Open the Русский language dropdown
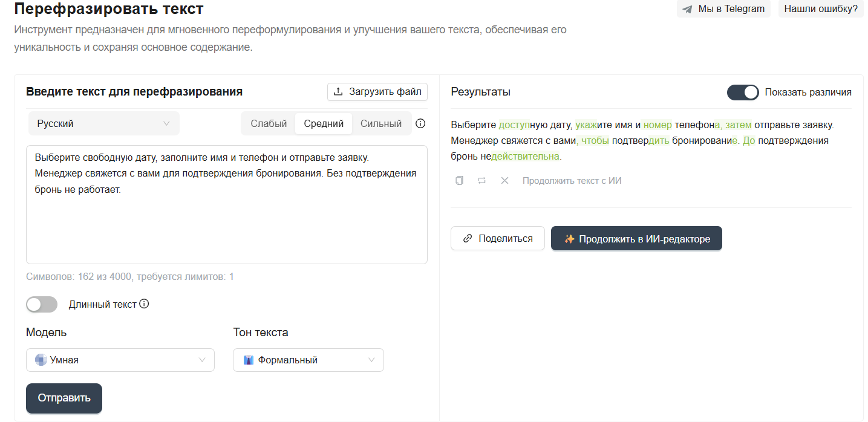This screenshot has width=868, height=422. pos(103,123)
